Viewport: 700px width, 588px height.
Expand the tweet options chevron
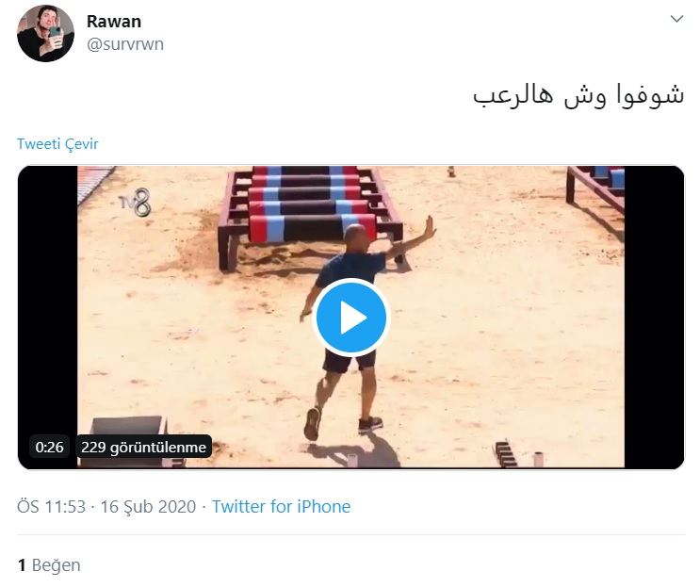(x=676, y=19)
